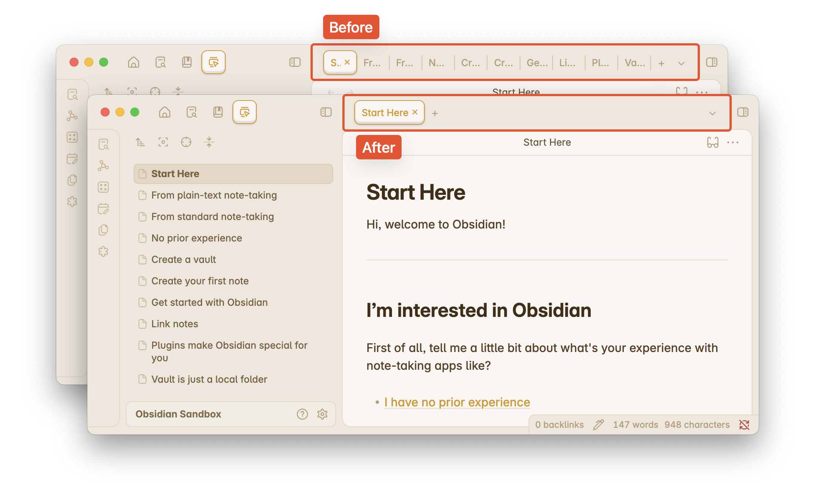Screen dimensions: 815x504
Task: Switch to the Ge... tab in Before window
Action: click(537, 63)
